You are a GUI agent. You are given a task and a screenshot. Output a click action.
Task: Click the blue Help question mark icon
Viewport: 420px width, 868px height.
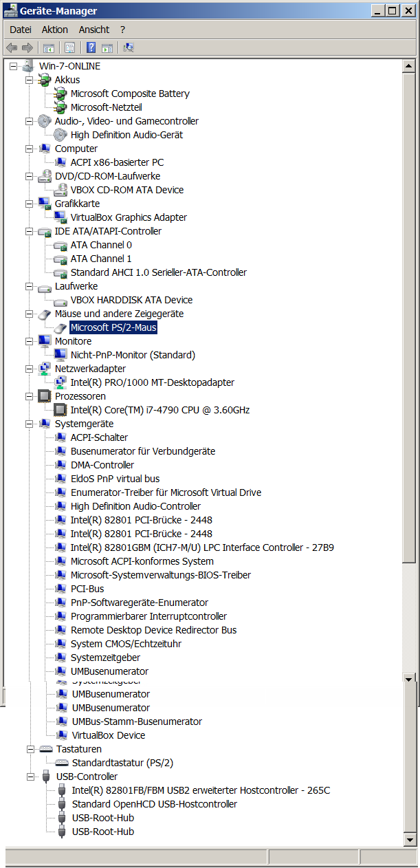(91, 47)
